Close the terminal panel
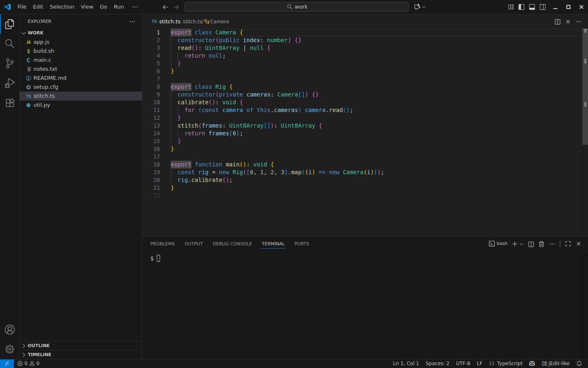This screenshot has height=368, width=588. pos(578,244)
